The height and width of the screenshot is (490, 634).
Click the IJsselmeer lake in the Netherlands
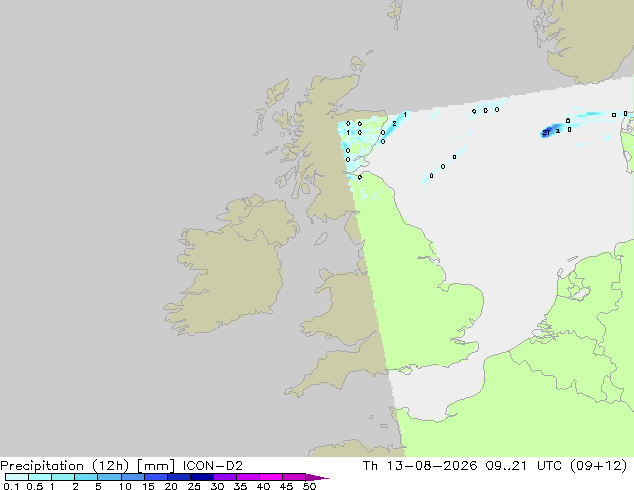(x=580, y=293)
